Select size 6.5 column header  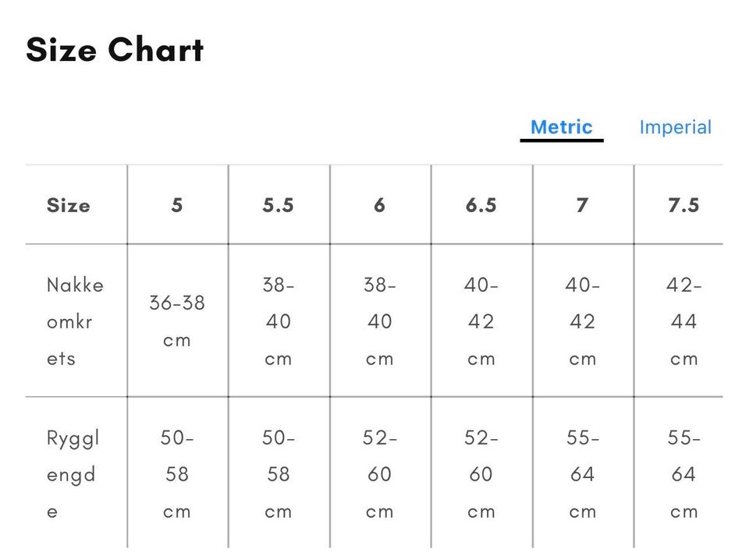pyautogui.click(x=481, y=205)
